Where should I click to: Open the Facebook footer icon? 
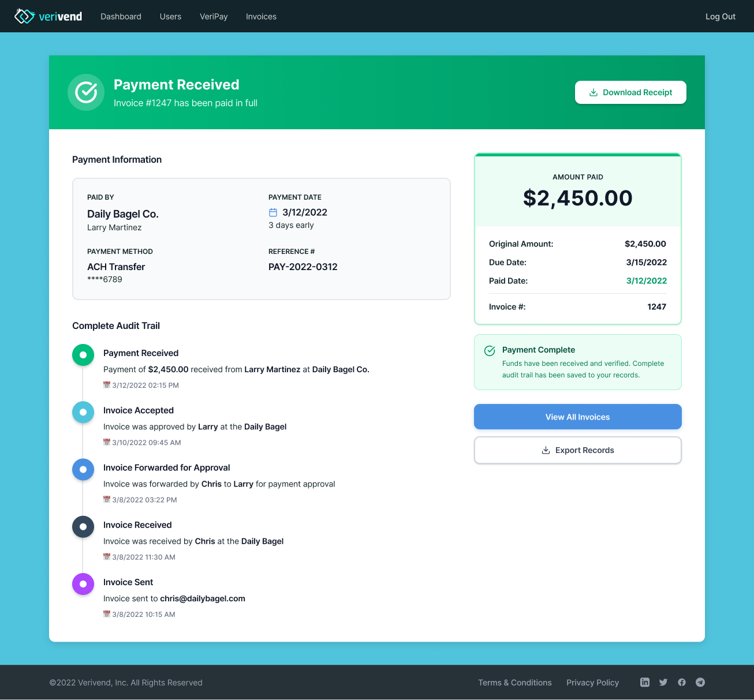682,682
